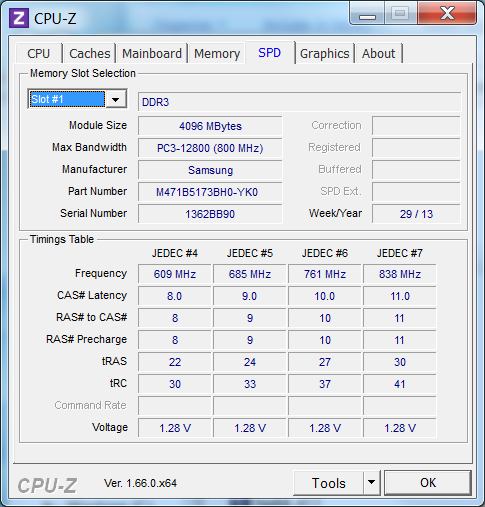Image resolution: width=485 pixels, height=507 pixels.
Task: Go to the Memory tab
Action: [x=217, y=53]
